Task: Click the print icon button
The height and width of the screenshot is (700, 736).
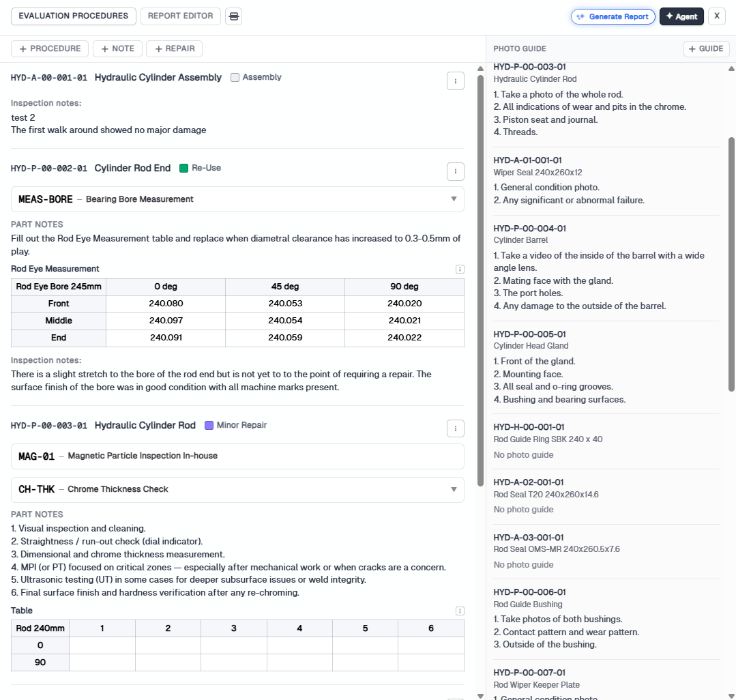Action: point(233,16)
